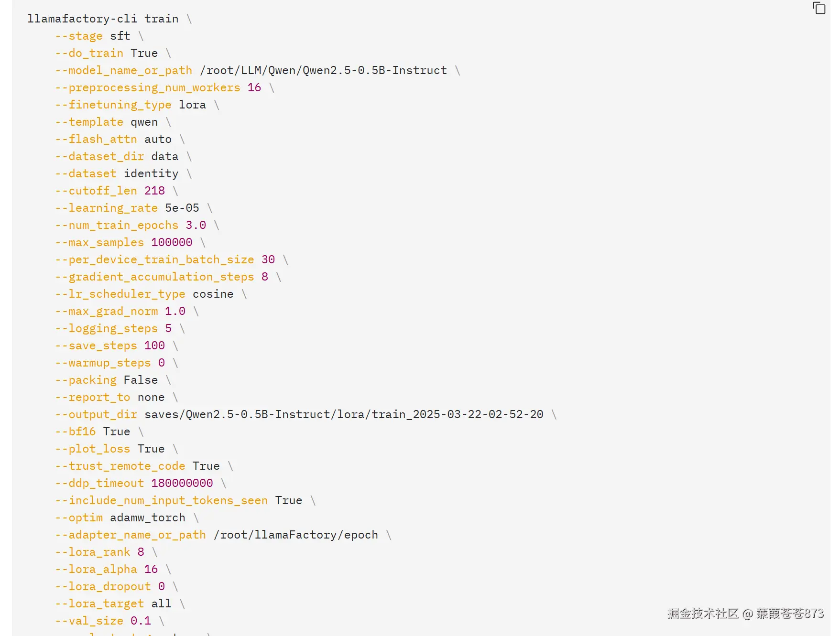Click the max_samples value 100000
The image size is (840, 636).
(172, 242)
